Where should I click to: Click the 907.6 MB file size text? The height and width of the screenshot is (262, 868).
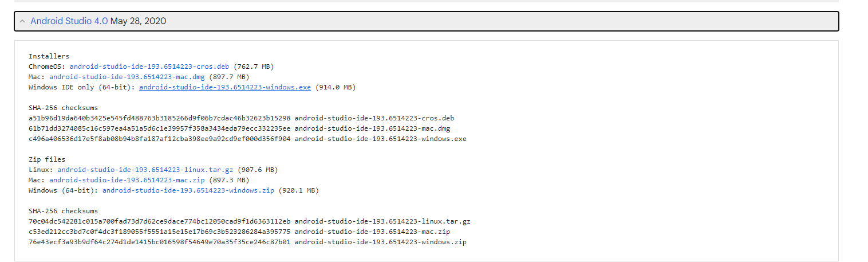pyautogui.click(x=257, y=170)
